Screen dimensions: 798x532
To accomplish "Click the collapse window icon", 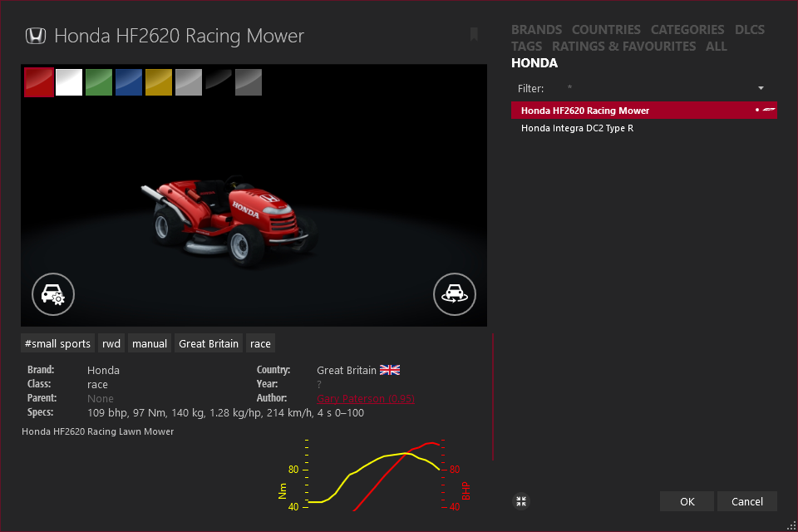I will [x=521, y=501].
